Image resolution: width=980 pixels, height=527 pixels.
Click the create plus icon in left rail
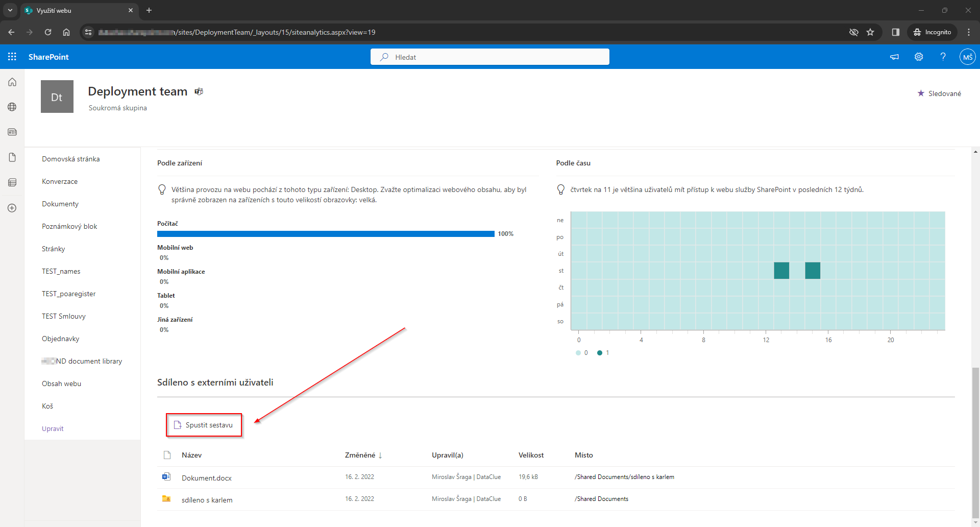[x=12, y=208]
